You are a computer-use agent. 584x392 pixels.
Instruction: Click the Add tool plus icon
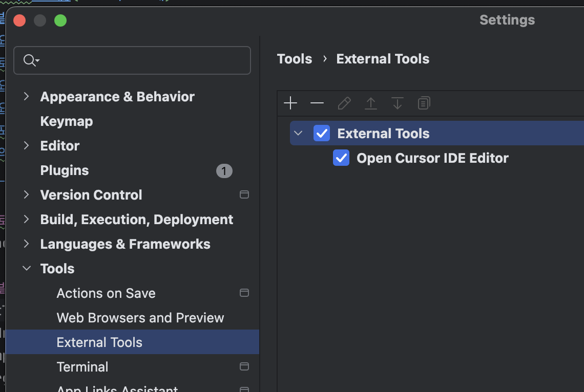(290, 103)
